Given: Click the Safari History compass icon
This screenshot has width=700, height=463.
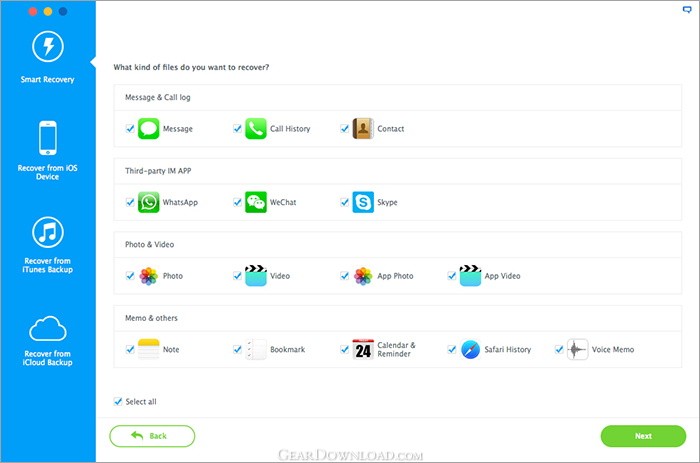Looking at the screenshot, I should [470, 350].
